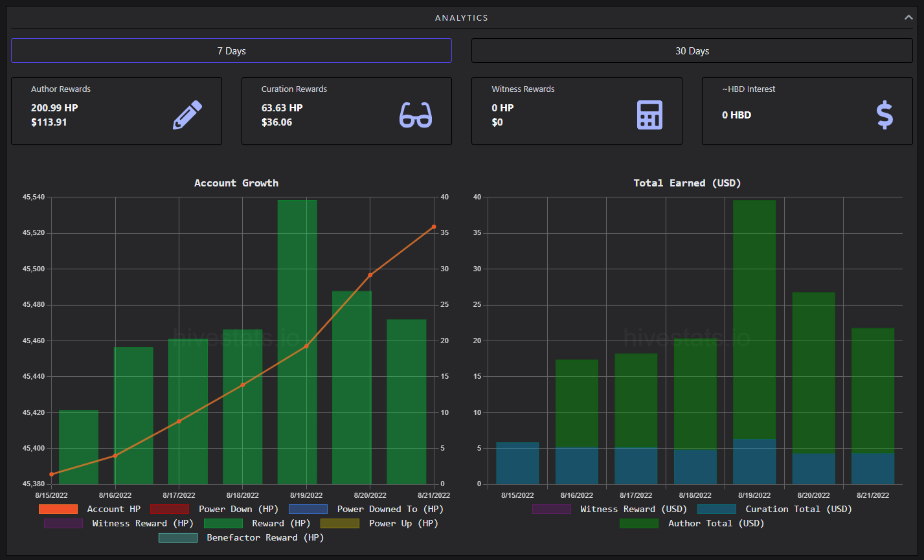Click the 8/21/2022 Account HP line point

[x=433, y=227]
